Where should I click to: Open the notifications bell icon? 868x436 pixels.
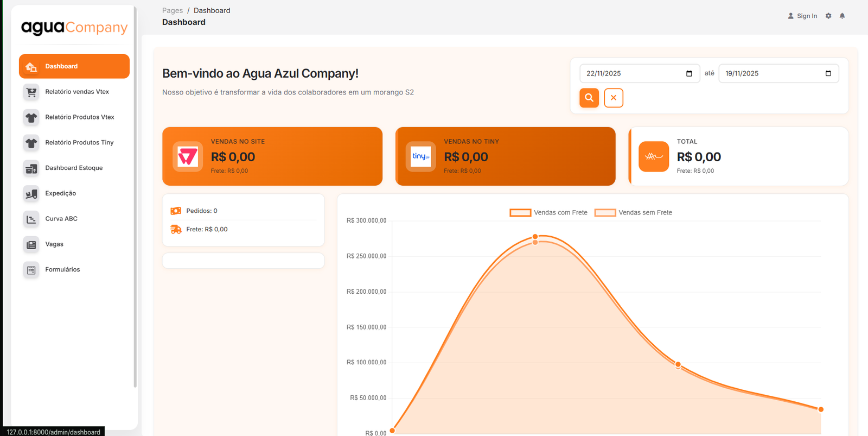pos(842,16)
